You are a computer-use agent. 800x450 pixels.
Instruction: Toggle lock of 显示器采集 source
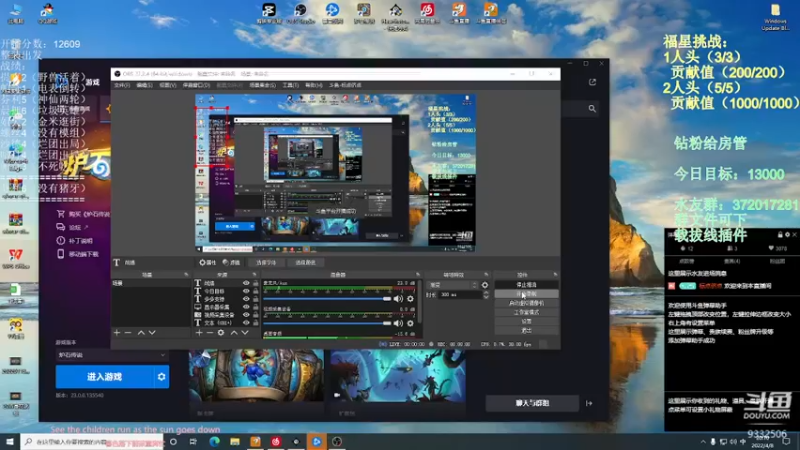(x=256, y=307)
